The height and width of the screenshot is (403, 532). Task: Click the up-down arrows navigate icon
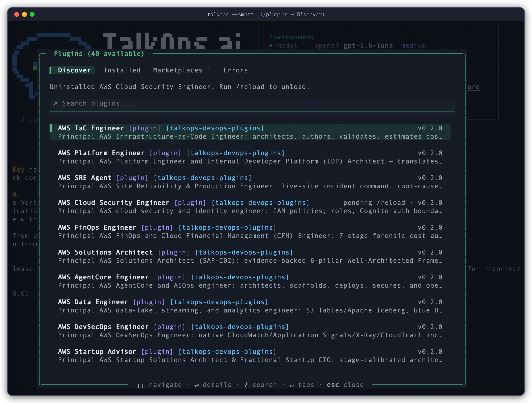tap(141, 385)
